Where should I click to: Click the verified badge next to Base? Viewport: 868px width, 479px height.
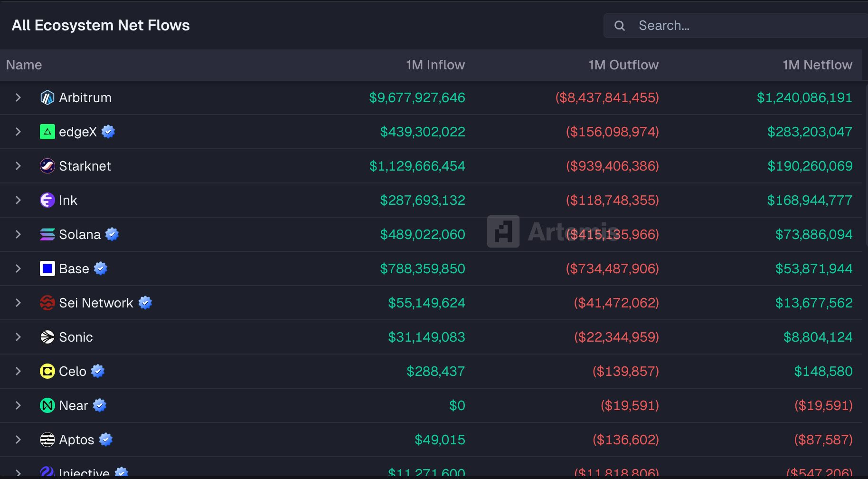click(x=101, y=268)
